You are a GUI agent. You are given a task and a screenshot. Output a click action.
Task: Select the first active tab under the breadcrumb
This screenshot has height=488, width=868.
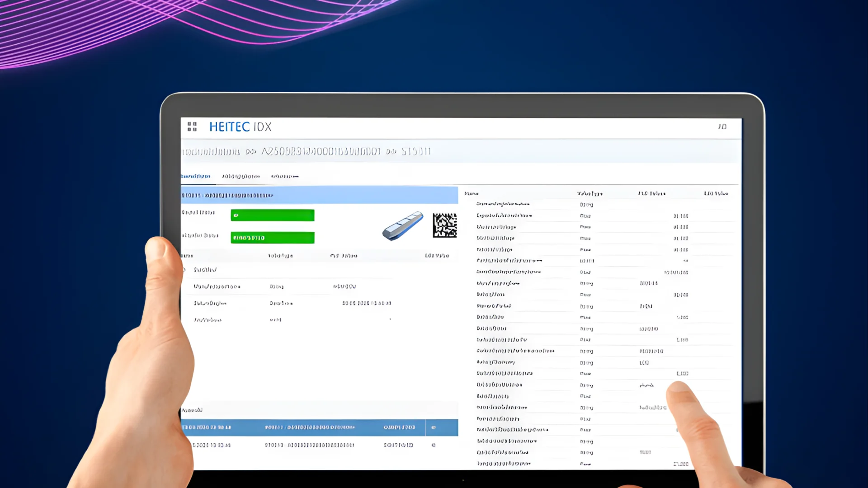(196, 176)
